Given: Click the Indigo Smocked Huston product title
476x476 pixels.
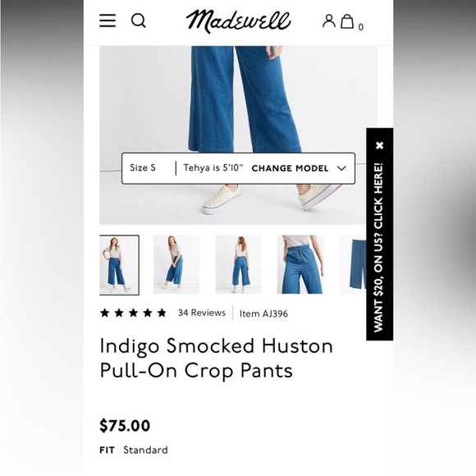Looking at the screenshot, I should click(216, 358).
